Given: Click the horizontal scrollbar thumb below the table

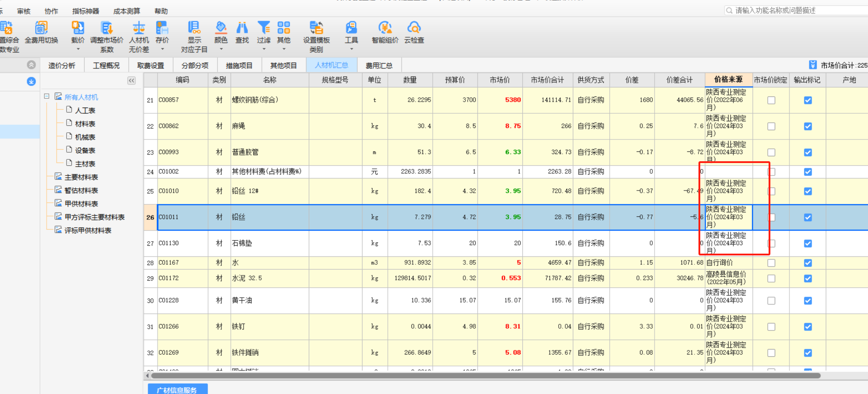Looking at the screenshot, I should (485, 376).
